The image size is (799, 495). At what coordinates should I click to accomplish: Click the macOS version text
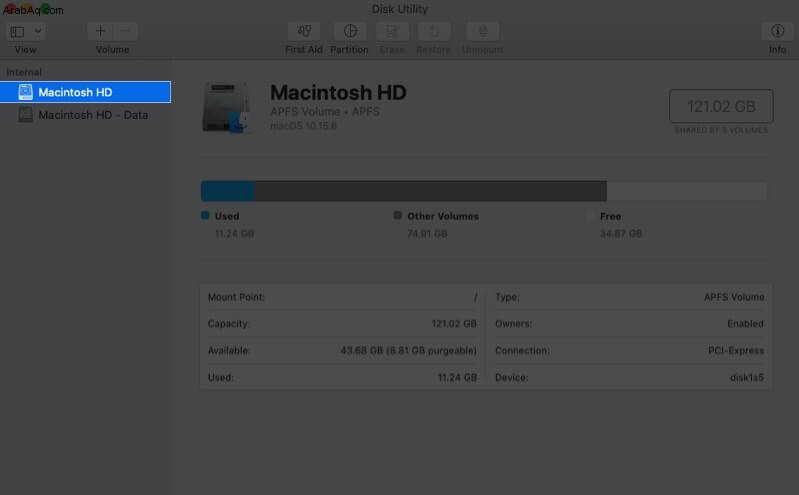point(303,126)
